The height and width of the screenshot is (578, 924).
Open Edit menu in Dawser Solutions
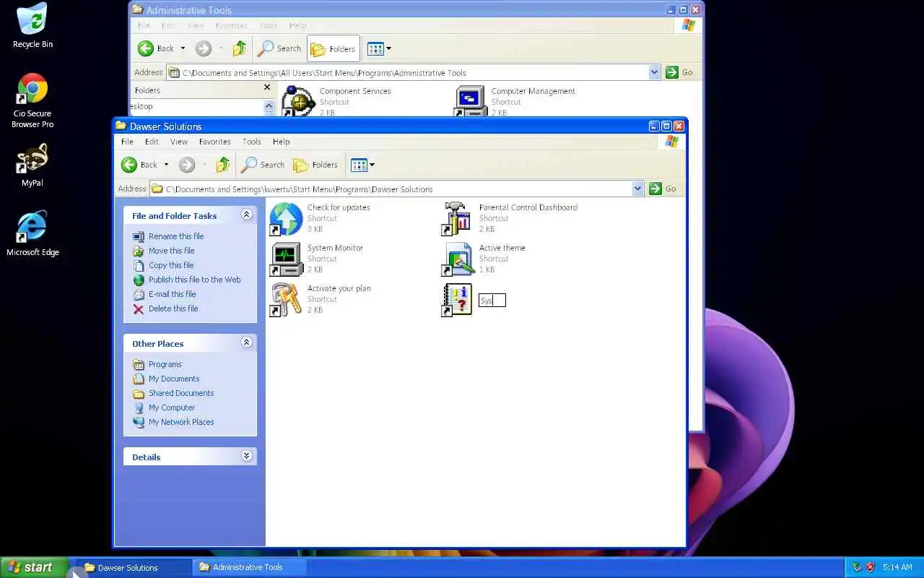pos(152,142)
